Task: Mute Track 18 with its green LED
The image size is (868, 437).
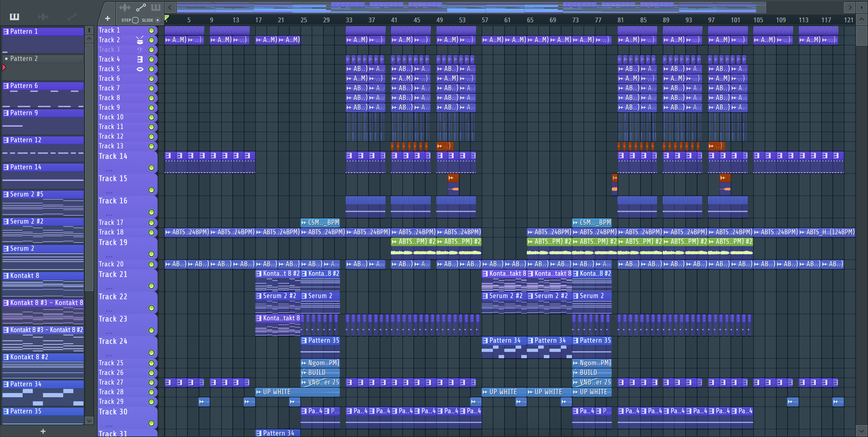Action: (x=152, y=232)
